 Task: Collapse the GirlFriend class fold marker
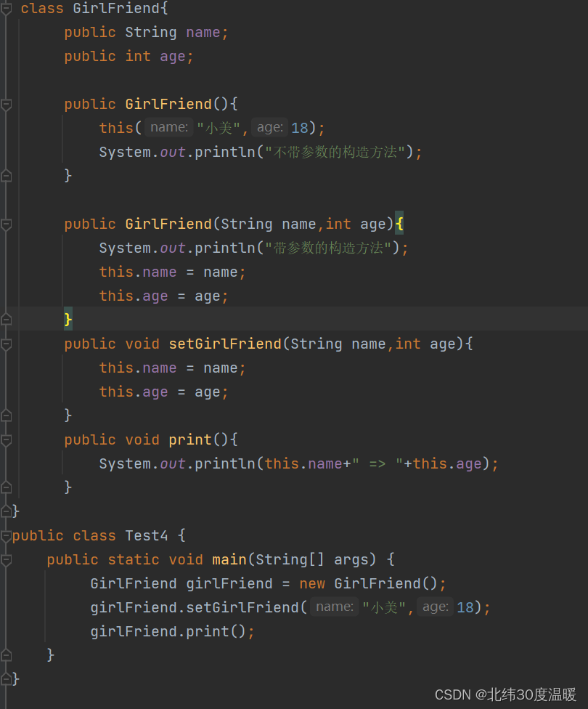pos(7,9)
